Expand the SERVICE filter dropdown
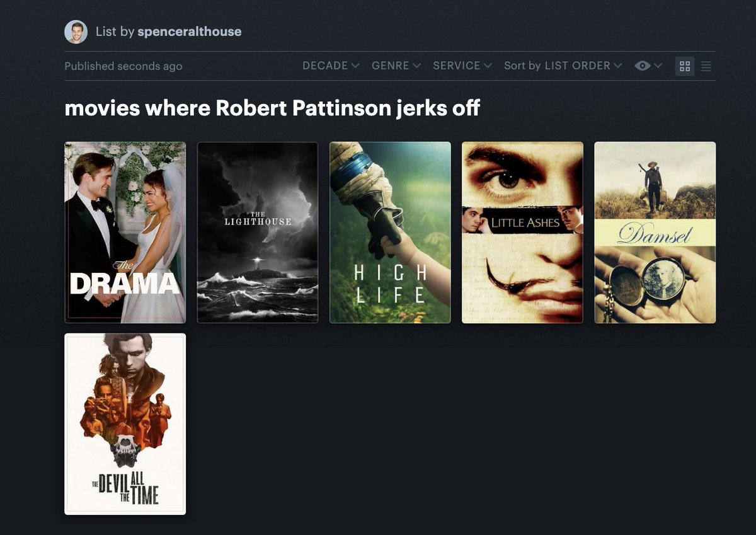 (x=462, y=66)
